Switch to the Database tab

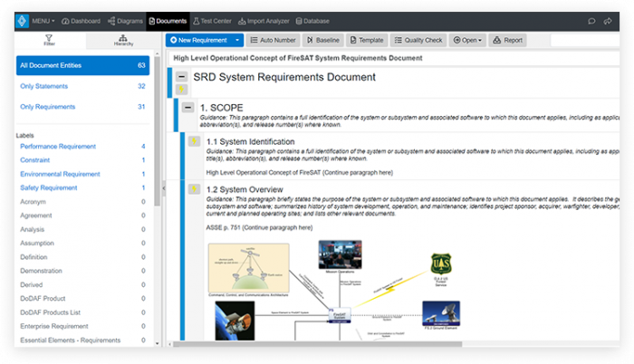coord(312,21)
